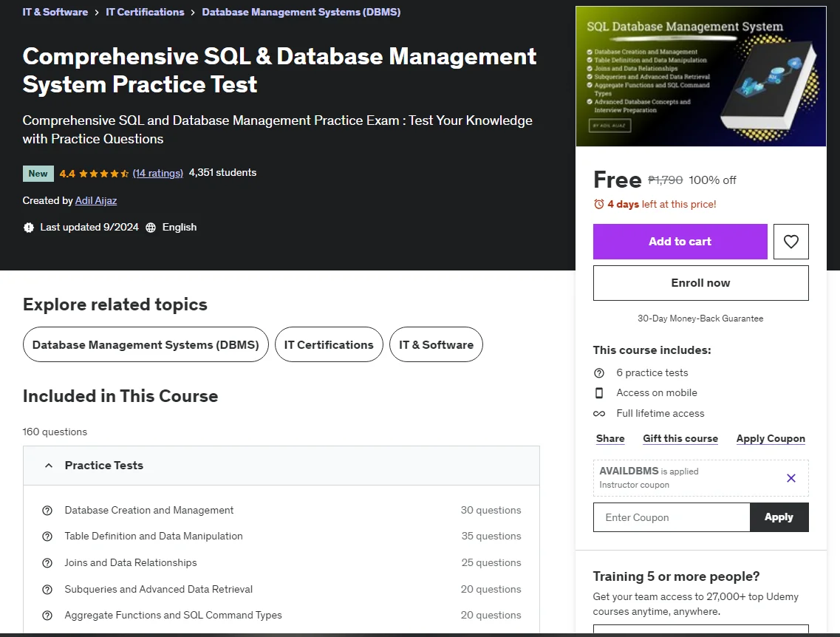This screenshot has width=840, height=637.
Task: Add course to wishlist heart icon
Action: (x=791, y=242)
